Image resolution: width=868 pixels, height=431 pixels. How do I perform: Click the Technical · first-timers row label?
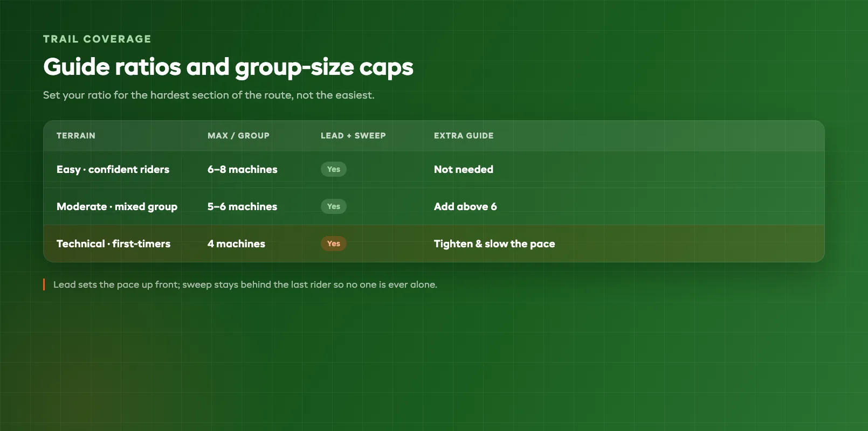coord(113,244)
